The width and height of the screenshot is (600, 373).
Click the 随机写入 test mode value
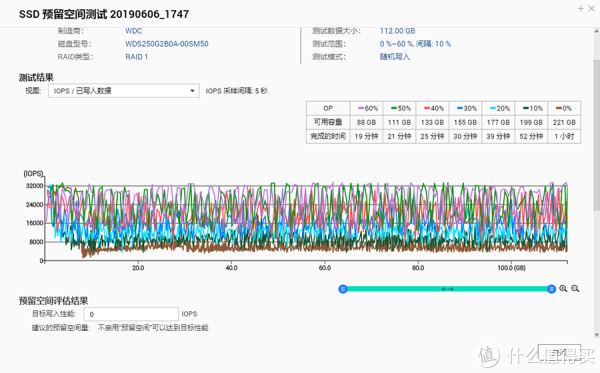tap(395, 57)
